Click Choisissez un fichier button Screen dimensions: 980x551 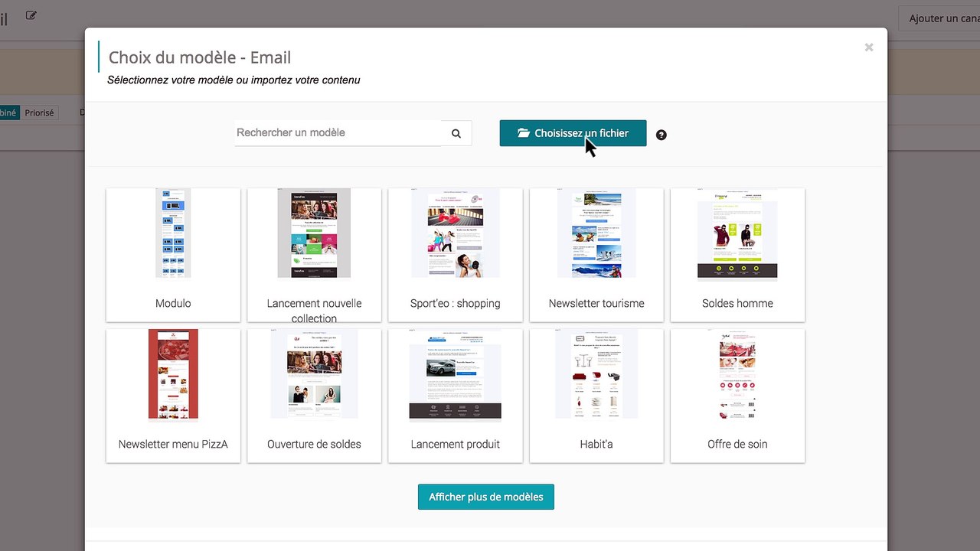(x=573, y=133)
